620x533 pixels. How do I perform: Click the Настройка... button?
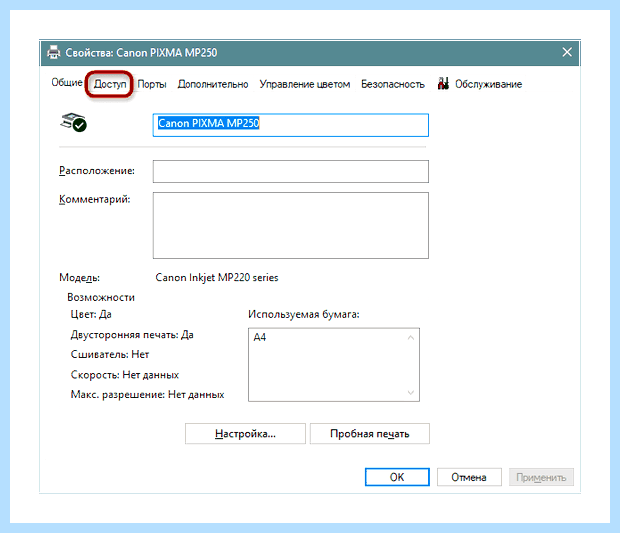click(245, 434)
